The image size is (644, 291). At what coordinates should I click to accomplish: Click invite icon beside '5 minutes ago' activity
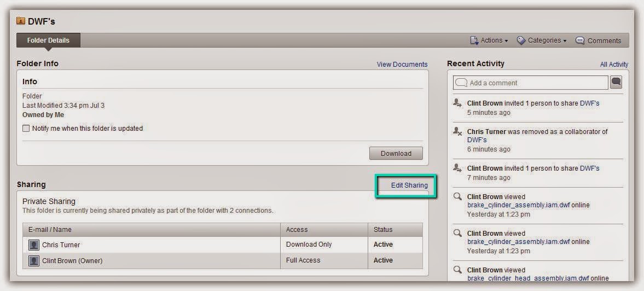click(x=457, y=103)
